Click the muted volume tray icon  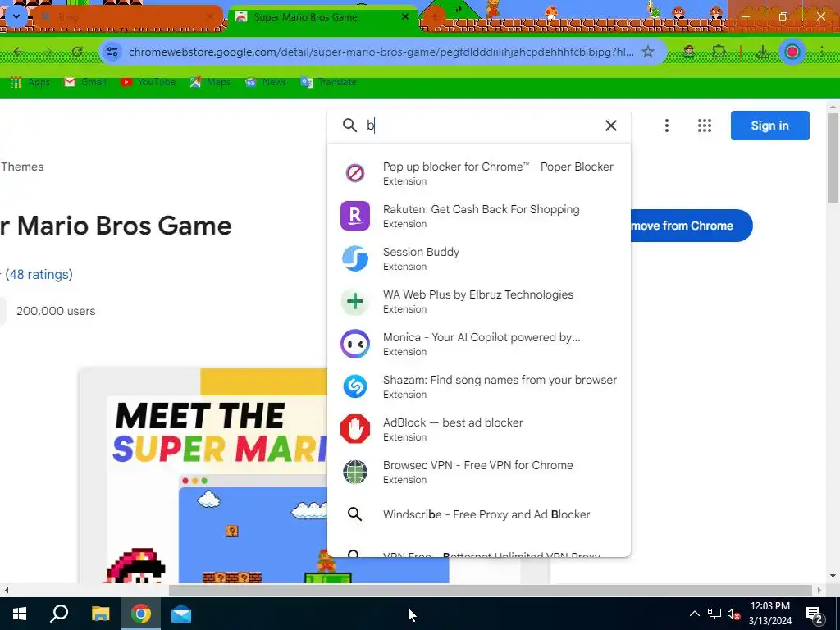pos(733,614)
